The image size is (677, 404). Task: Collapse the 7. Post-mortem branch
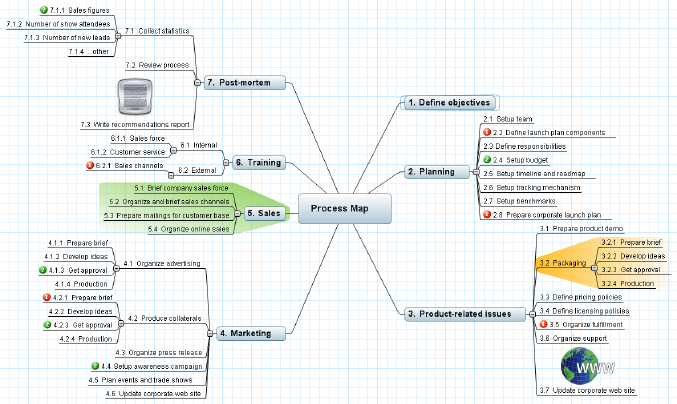pos(197,82)
